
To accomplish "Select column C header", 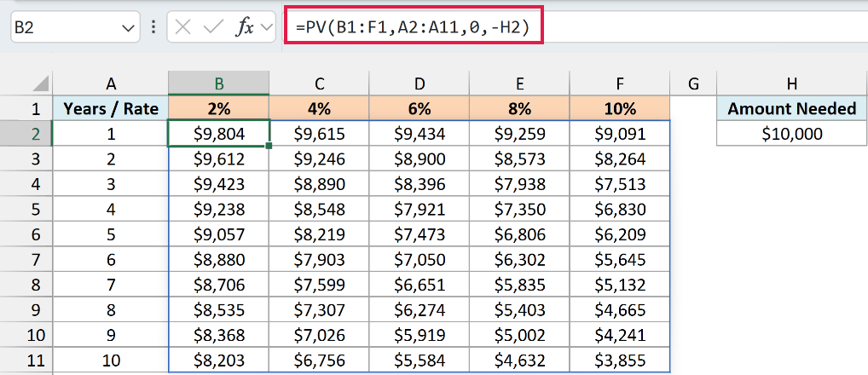I will pos(320,84).
